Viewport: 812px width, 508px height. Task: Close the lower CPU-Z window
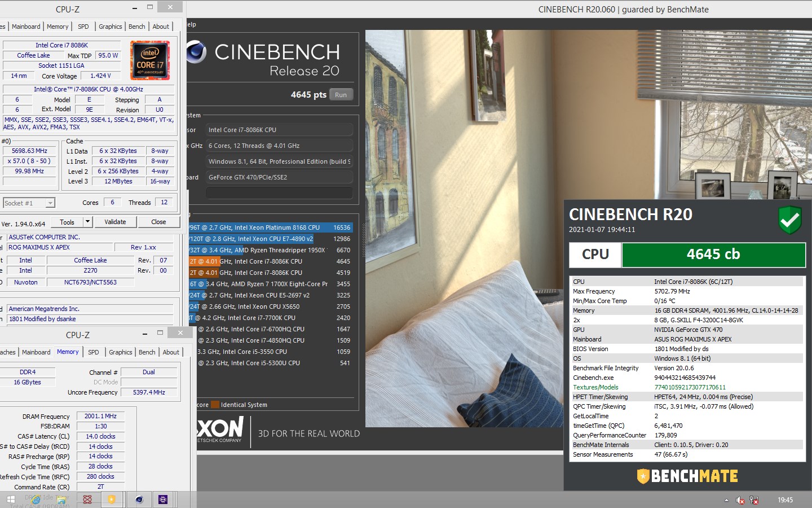(180, 332)
